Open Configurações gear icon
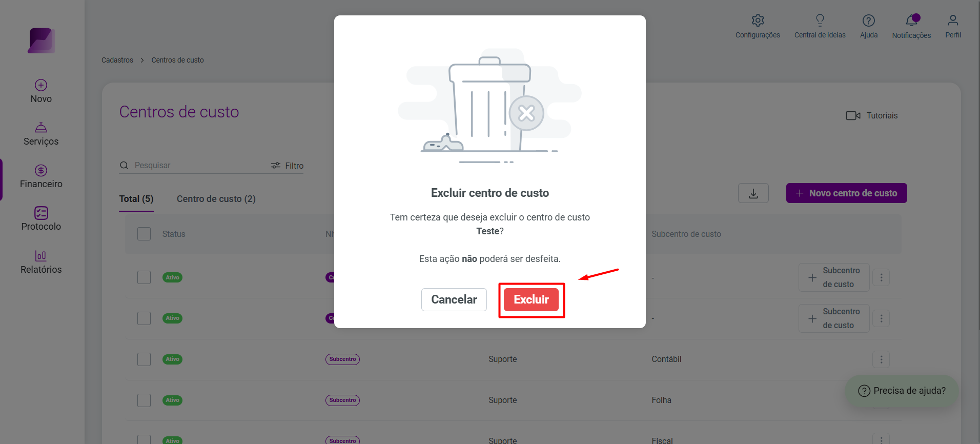Image resolution: width=980 pixels, height=444 pixels. tap(758, 21)
